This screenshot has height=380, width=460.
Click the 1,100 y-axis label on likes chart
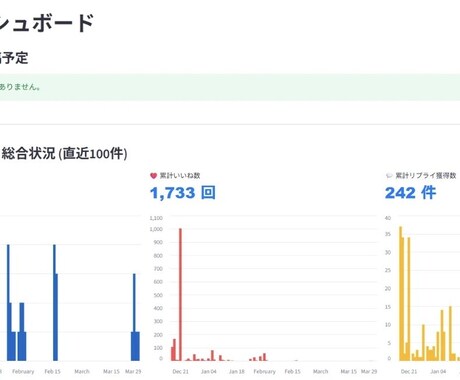click(156, 218)
